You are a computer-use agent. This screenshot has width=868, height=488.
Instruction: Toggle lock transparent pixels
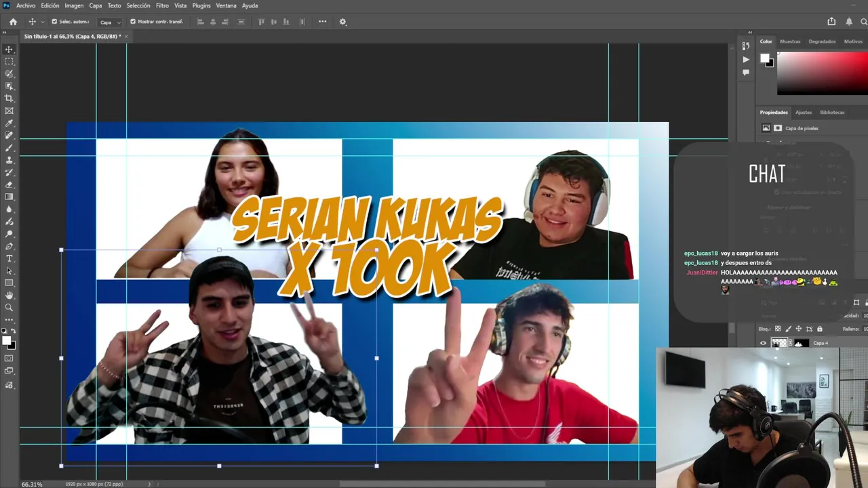tap(778, 329)
